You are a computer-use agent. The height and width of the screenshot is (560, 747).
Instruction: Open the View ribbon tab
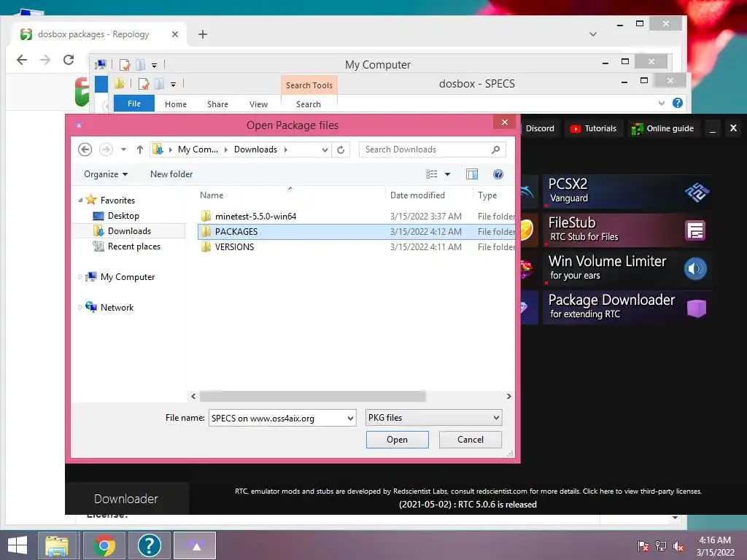point(258,104)
